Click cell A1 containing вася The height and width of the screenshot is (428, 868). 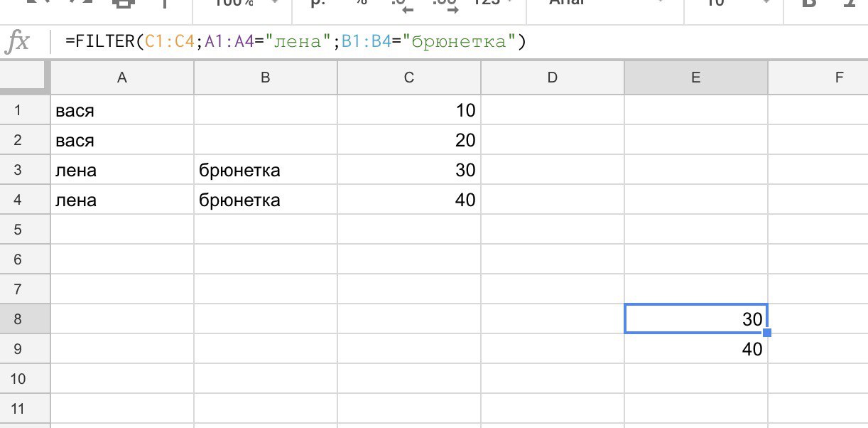tap(122, 111)
